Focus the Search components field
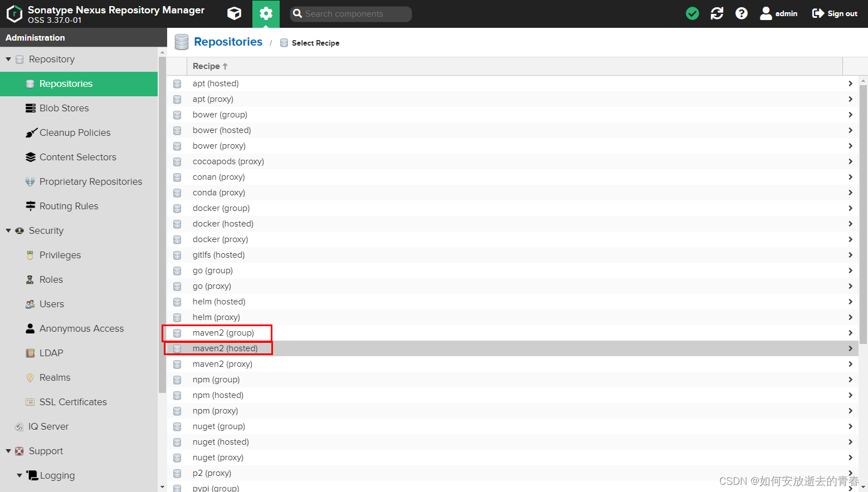Screen dimensions: 868x492 click(x=351, y=14)
